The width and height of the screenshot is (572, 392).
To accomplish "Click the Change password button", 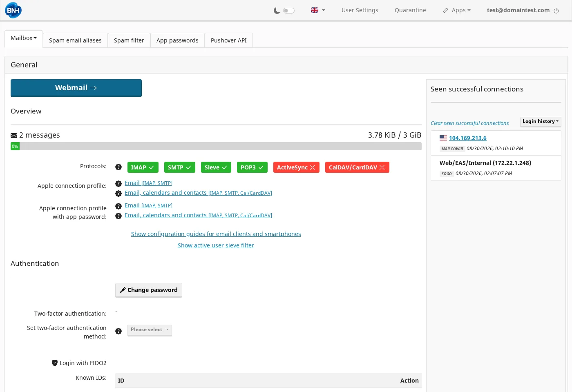I will coord(149,290).
